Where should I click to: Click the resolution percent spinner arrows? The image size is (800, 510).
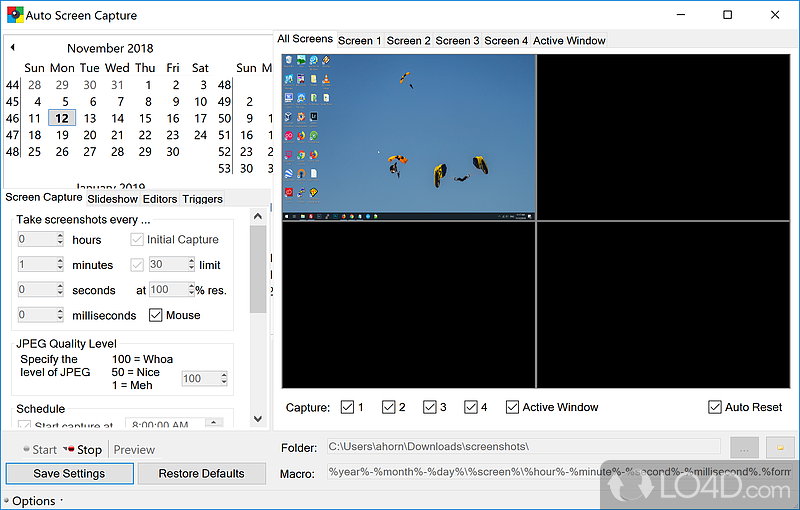click(191, 289)
